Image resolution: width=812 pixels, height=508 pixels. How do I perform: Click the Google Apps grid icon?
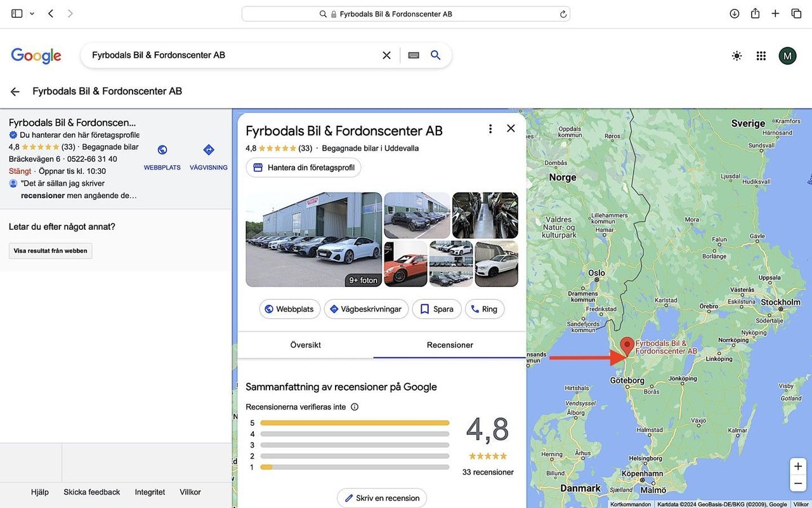pyautogui.click(x=761, y=56)
